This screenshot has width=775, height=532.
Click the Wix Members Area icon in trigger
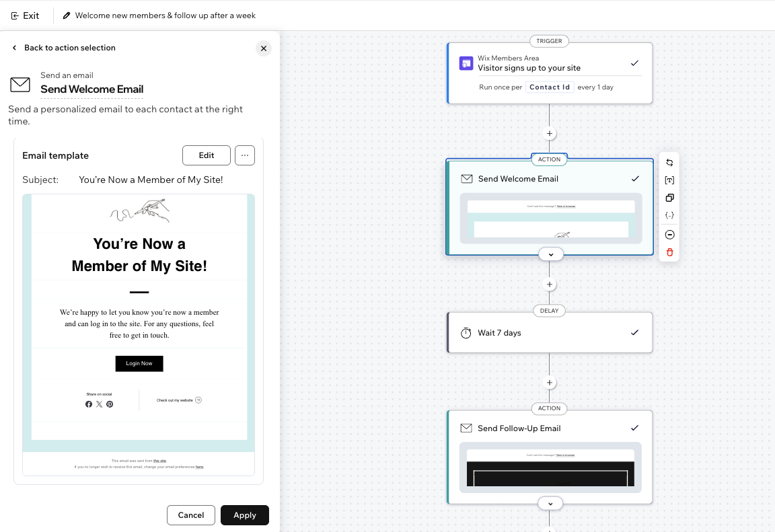click(x=466, y=63)
